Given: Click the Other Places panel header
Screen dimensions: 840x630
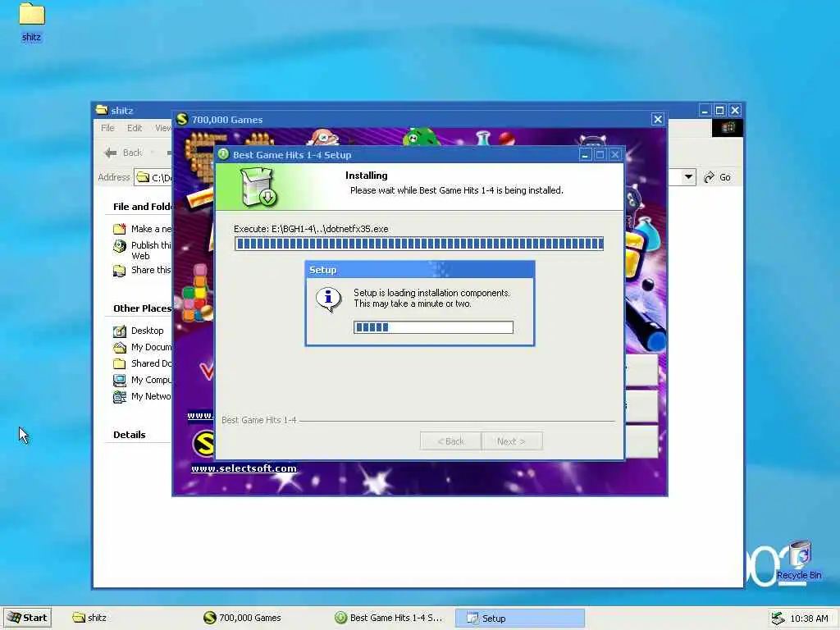Looking at the screenshot, I should (x=142, y=308).
